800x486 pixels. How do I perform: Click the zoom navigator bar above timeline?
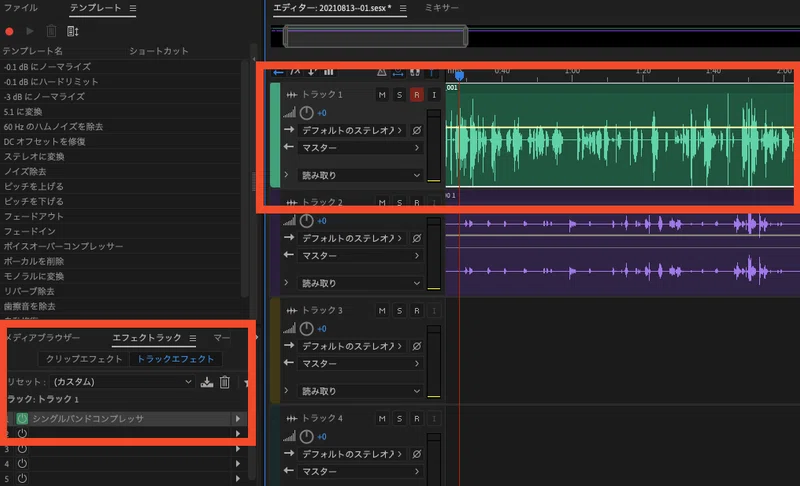coord(376,37)
